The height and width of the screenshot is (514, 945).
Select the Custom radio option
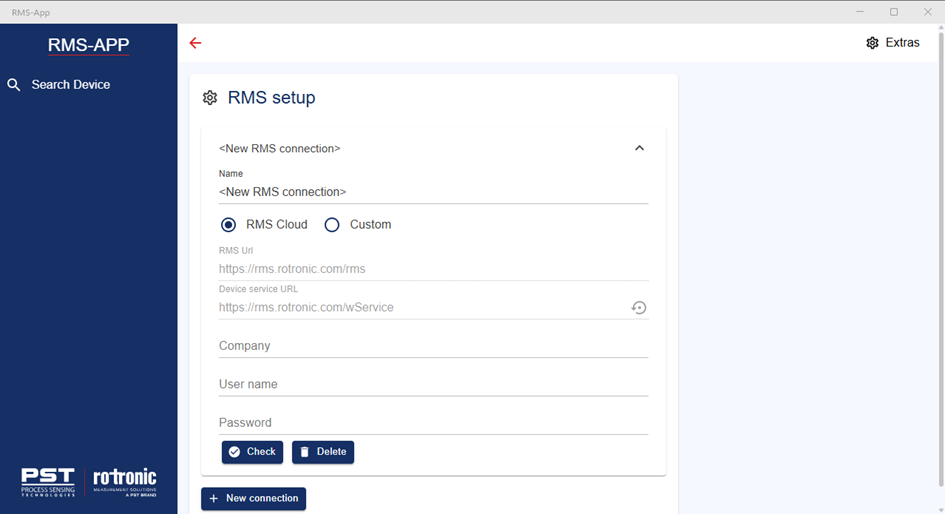coord(332,225)
